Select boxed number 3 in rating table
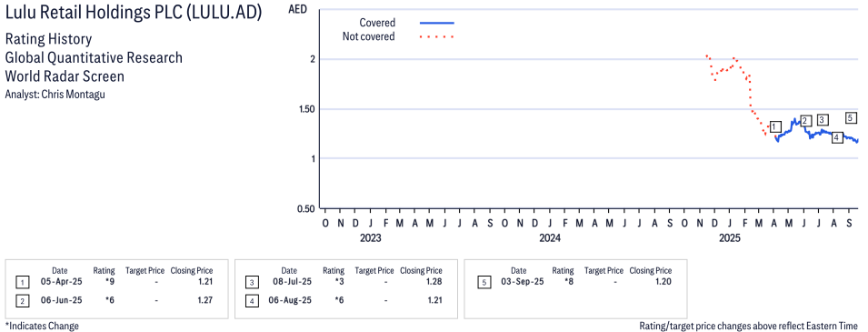 [x=252, y=282]
